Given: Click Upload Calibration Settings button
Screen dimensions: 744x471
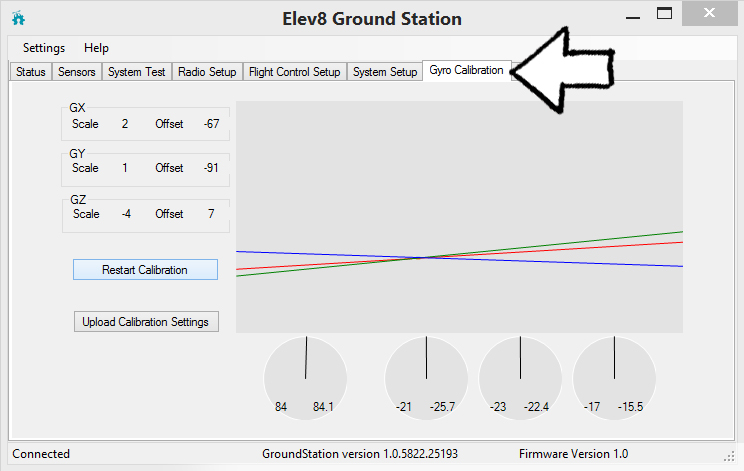Looking at the screenshot, I should pyautogui.click(x=146, y=322).
